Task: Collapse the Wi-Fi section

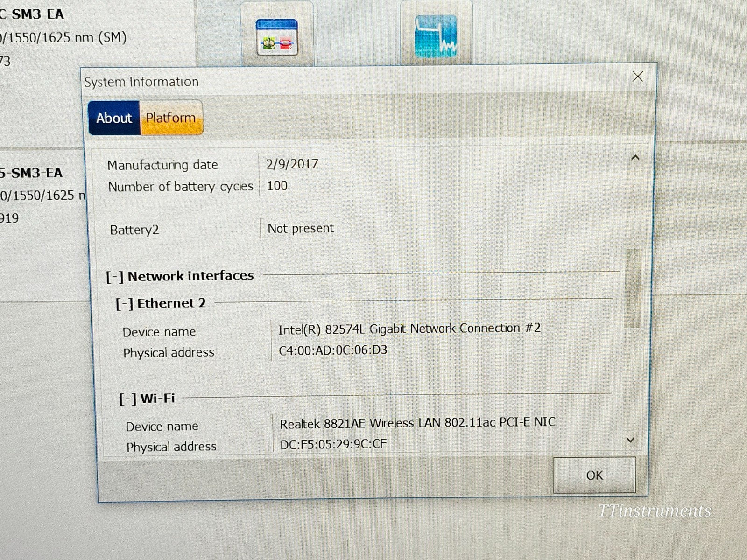Action: click(x=127, y=399)
